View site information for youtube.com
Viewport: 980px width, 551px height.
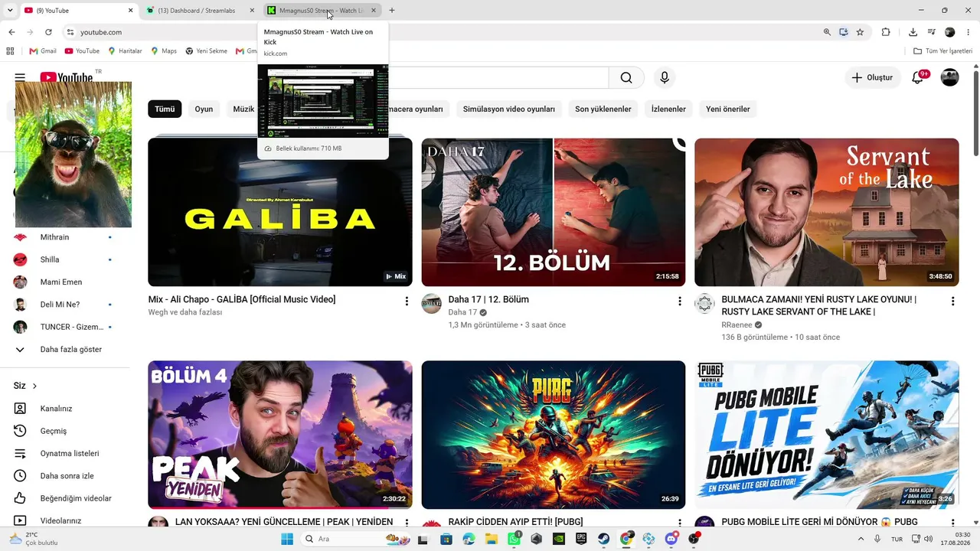[70, 32]
